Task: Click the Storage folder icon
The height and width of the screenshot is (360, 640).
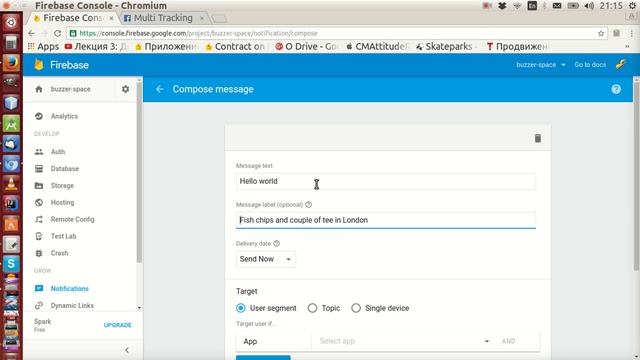Action: (39, 186)
